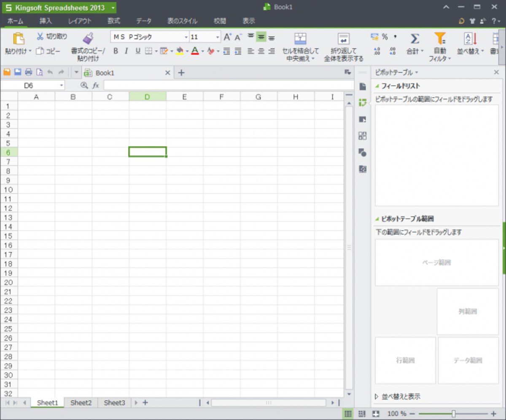Toggle align text right

(272, 51)
